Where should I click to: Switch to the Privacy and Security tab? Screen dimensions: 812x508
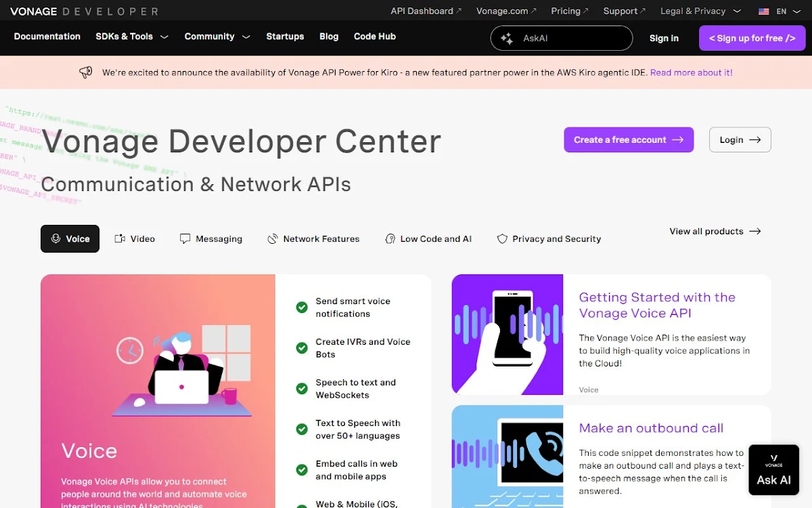point(549,238)
